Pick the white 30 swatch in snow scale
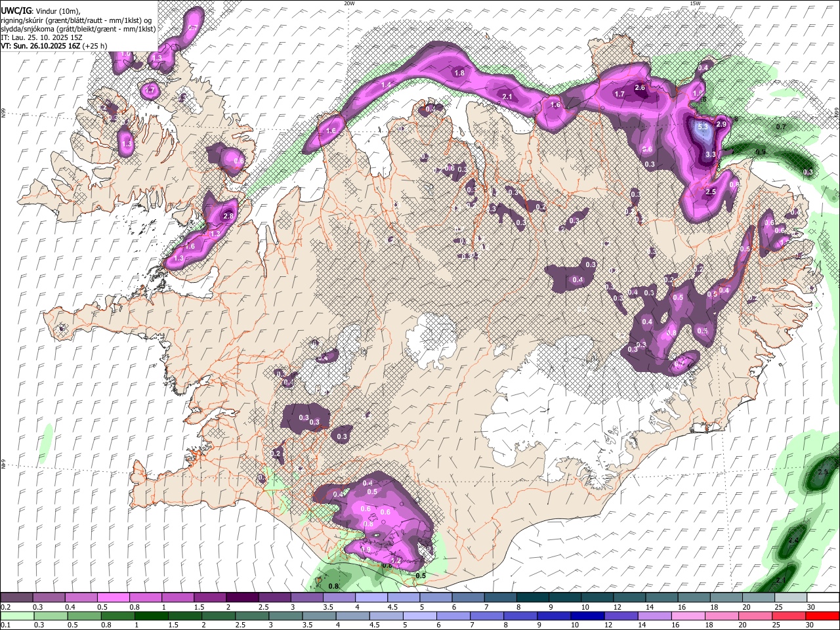This screenshot has width=840, height=630. coord(823,598)
